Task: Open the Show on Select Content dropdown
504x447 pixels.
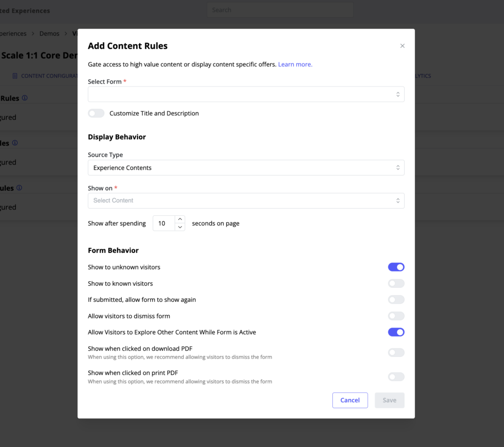Action: point(246,201)
